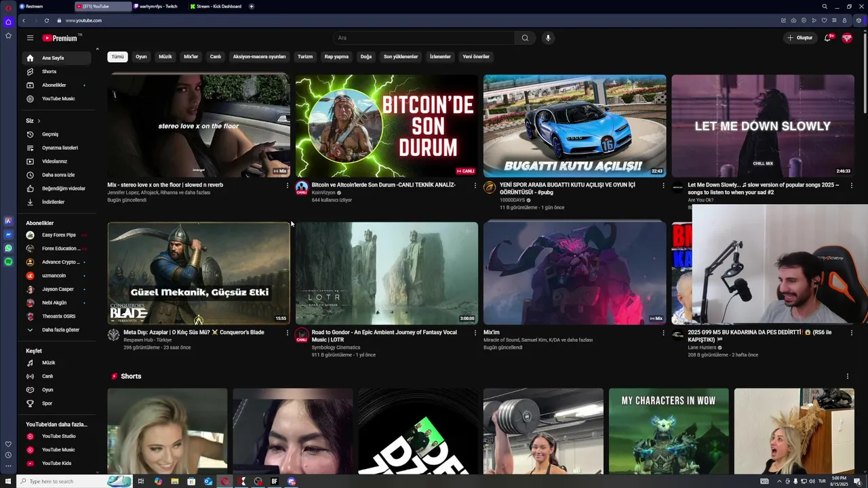The image size is (868, 488).
Task: Open stereo love x on the floor thumbnail
Action: click(199, 125)
